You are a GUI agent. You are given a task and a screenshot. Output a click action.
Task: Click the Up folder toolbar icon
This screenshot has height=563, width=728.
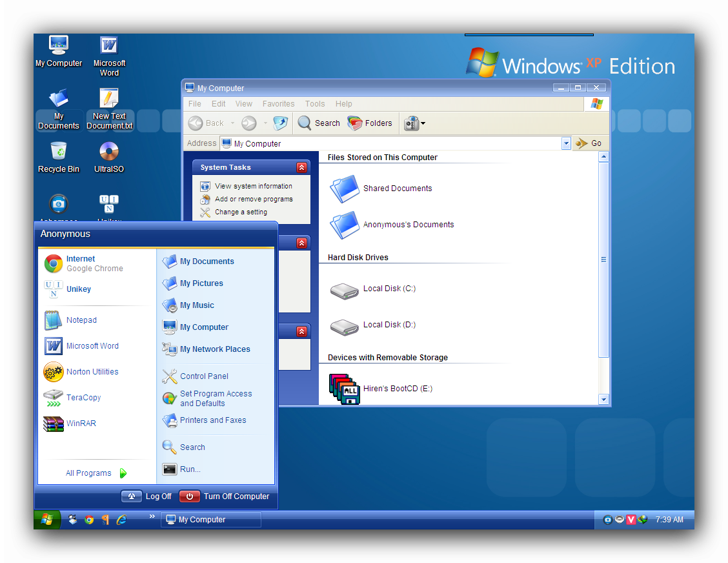click(281, 123)
